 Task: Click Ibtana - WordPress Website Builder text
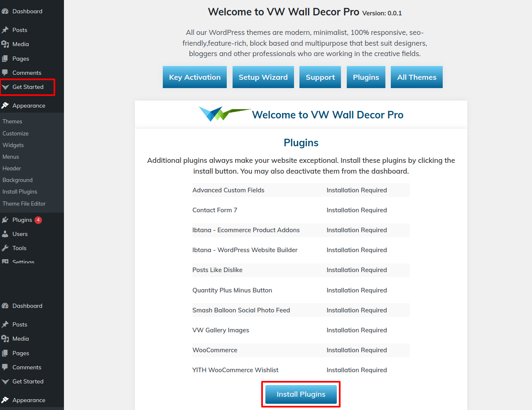(x=245, y=250)
